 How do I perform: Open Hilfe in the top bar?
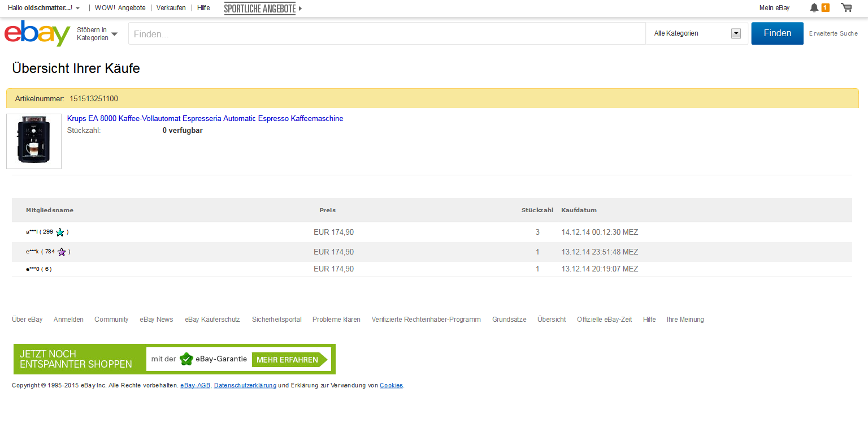(x=203, y=8)
